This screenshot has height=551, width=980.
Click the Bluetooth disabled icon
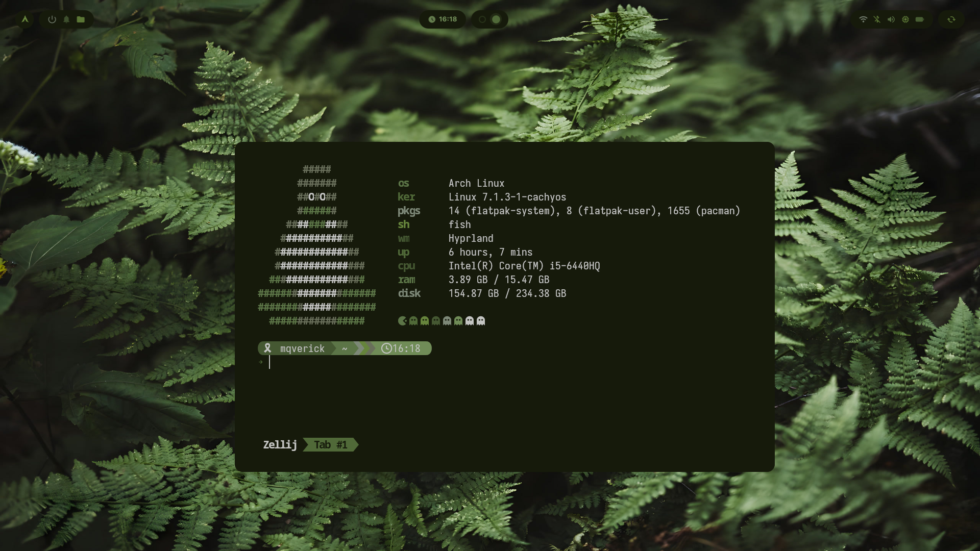[877, 19]
